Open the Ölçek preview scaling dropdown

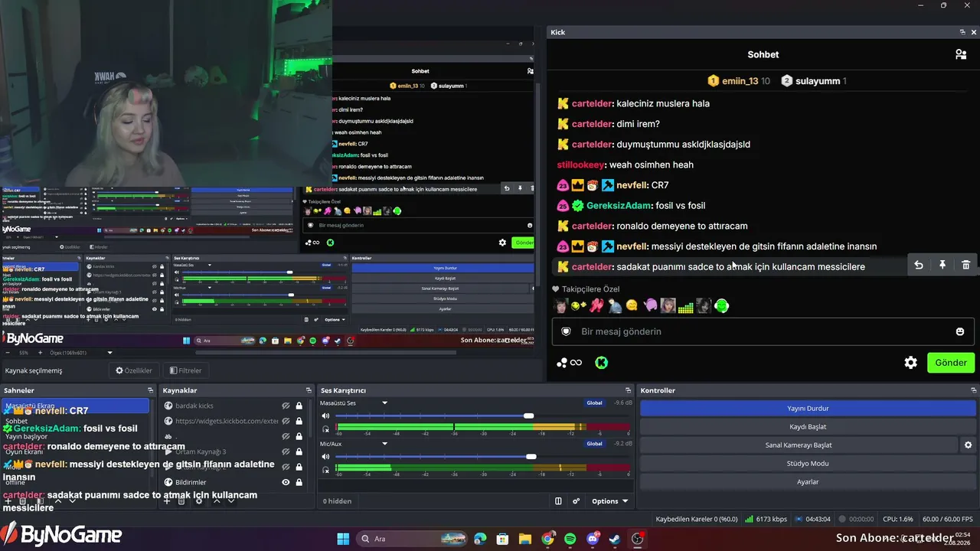pyautogui.click(x=109, y=353)
